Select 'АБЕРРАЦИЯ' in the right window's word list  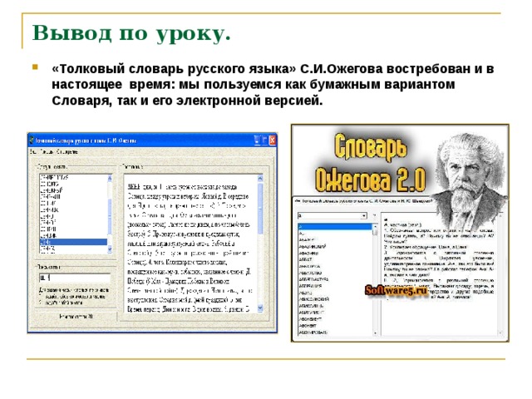click(310, 286)
